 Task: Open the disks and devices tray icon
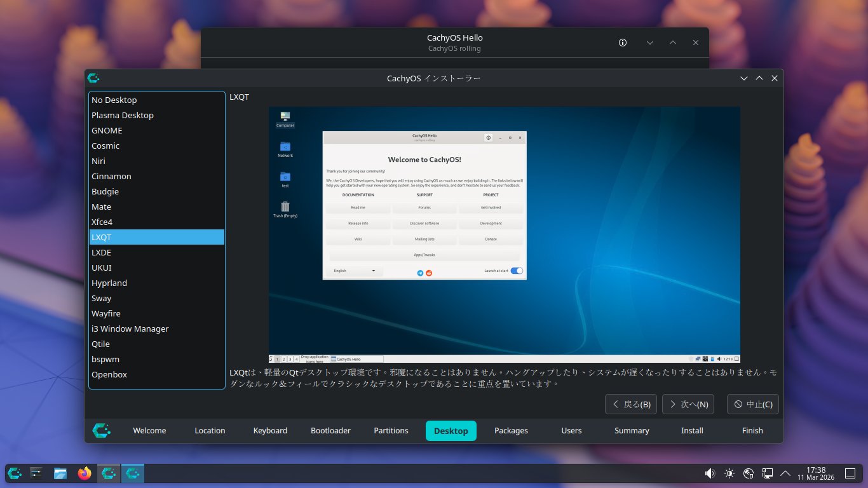(748, 473)
